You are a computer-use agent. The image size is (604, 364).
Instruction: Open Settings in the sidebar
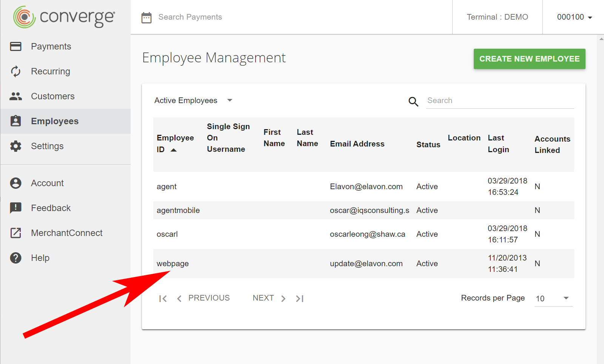[65, 146]
